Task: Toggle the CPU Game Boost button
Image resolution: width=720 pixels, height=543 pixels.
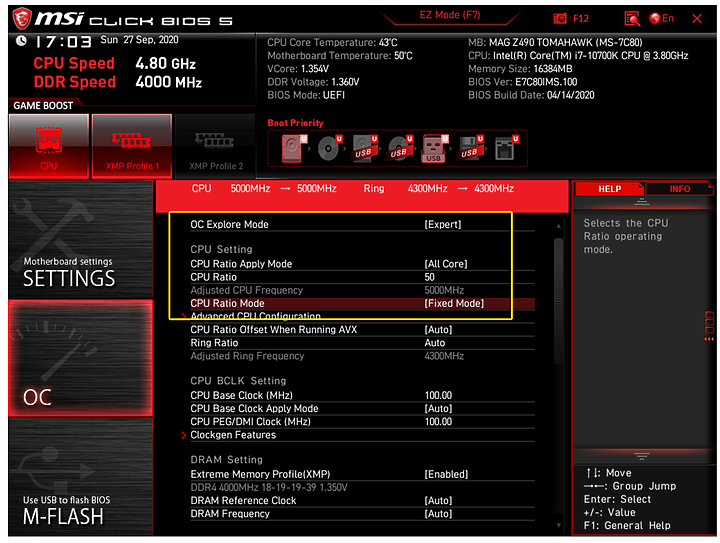Action: coord(49,146)
